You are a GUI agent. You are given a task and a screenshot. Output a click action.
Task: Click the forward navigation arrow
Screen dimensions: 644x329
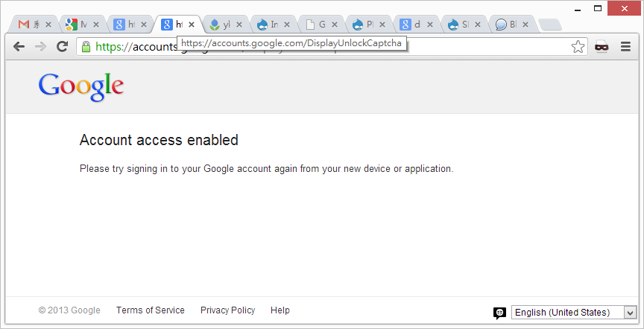(41, 46)
